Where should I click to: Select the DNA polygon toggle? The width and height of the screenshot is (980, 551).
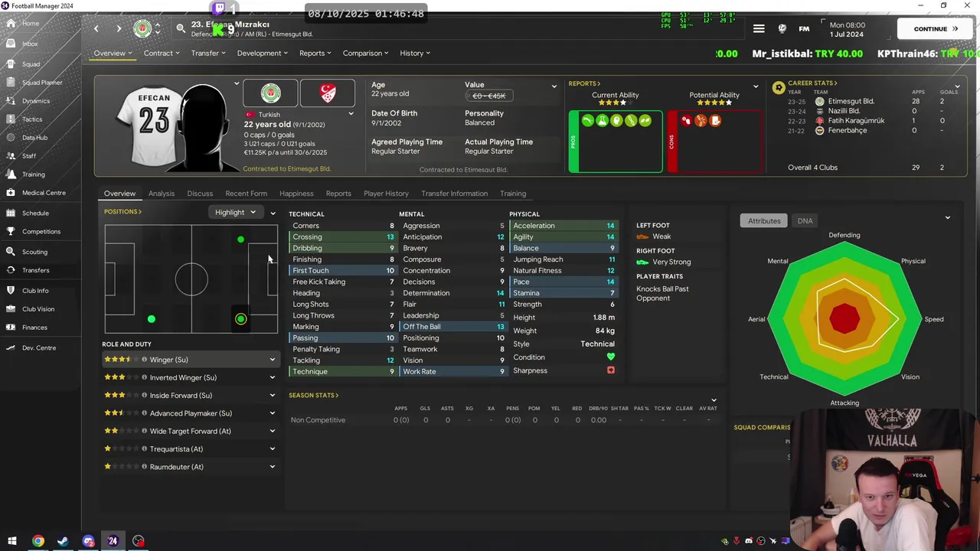805,221
